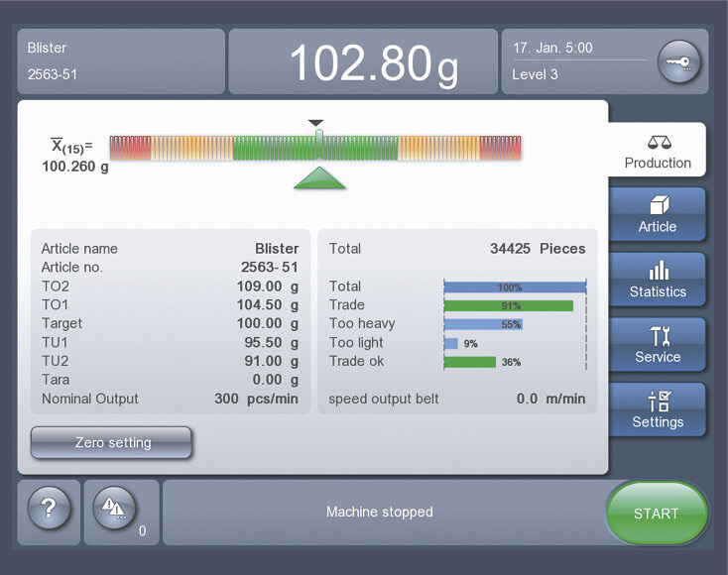Open the warnings alarm list button
The width and height of the screenshot is (728, 575).
[114, 509]
